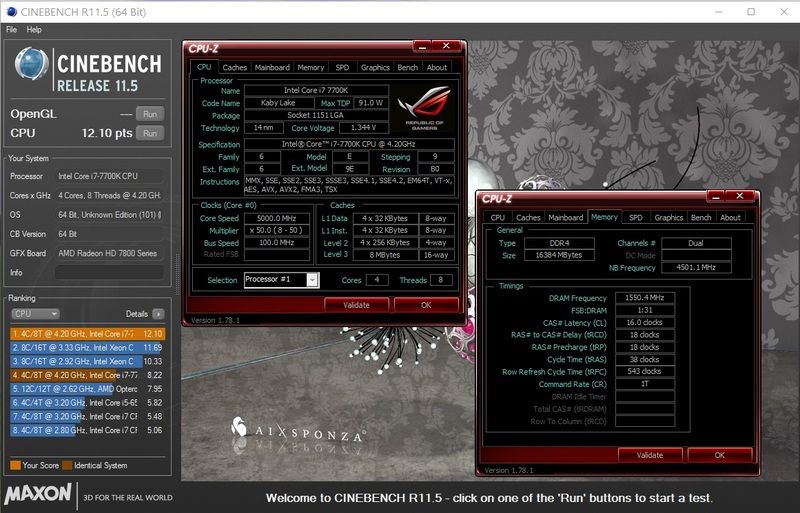Viewport: 800px width, 513px height.
Task: Click the memory size 16384 MBytes
Action: (559, 255)
